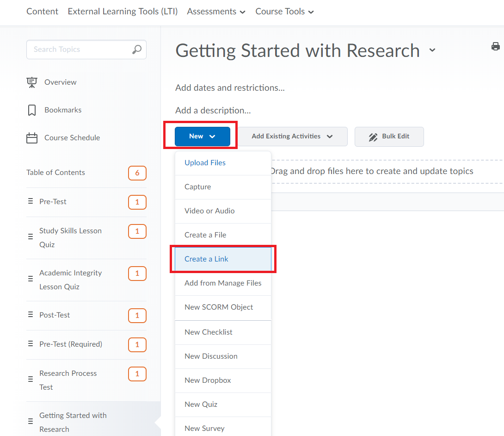Image resolution: width=504 pixels, height=436 pixels.
Task: Choose Capture from the New menu
Action: pos(223,187)
